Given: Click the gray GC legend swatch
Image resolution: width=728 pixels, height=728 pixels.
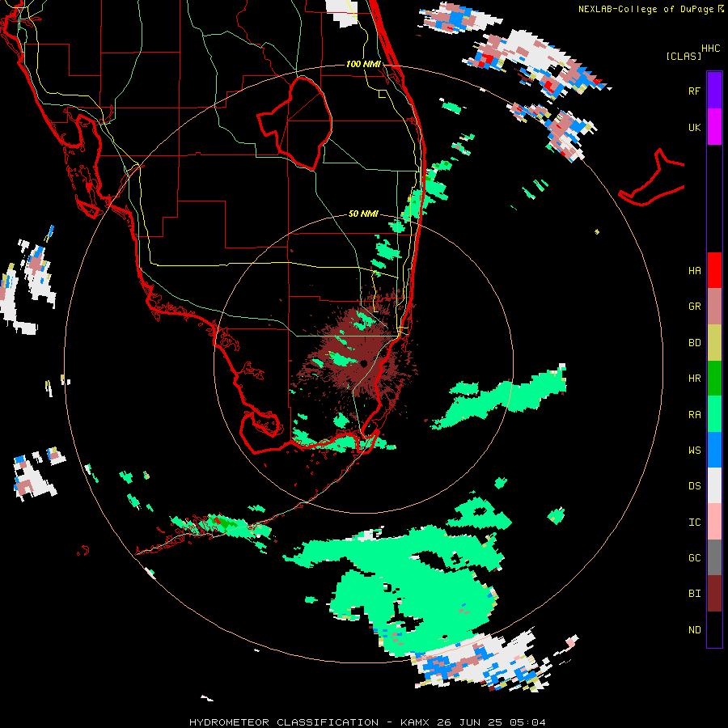Looking at the screenshot, I should point(714,557).
